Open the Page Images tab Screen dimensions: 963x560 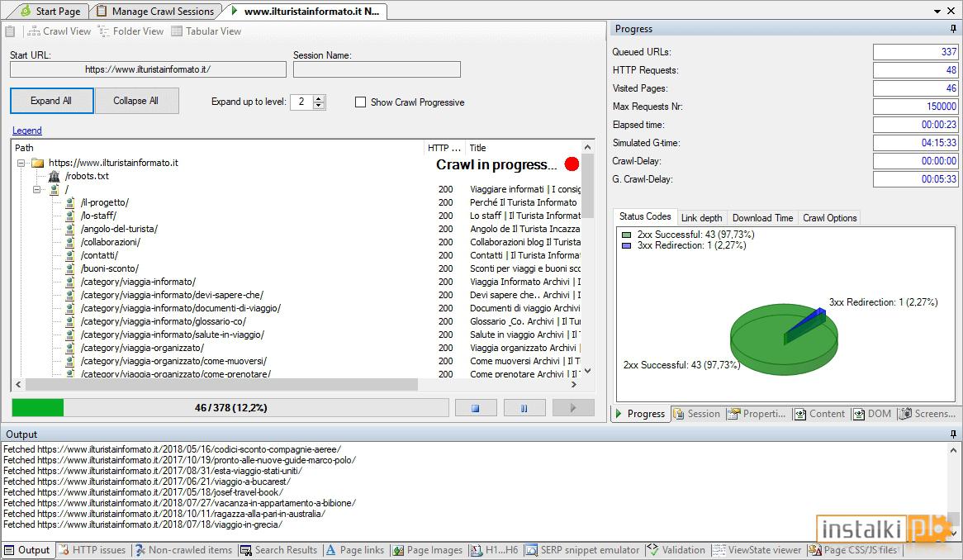(428, 550)
